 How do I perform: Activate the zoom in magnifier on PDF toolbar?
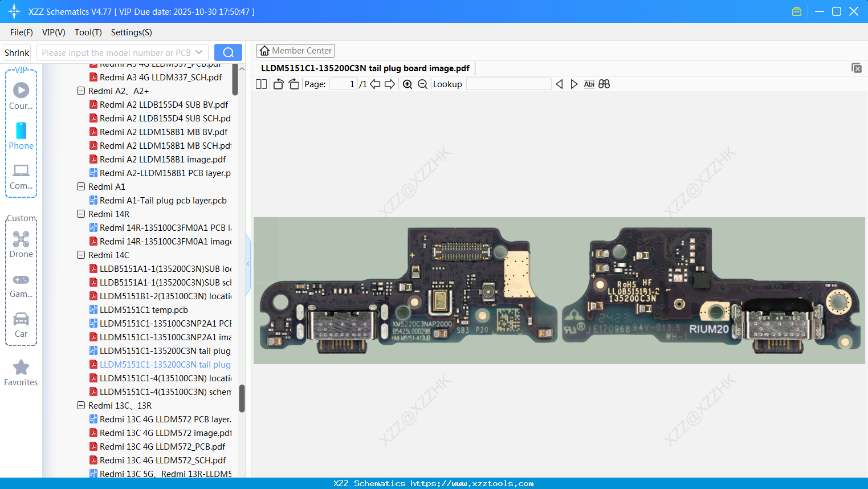click(x=407, y=84)
